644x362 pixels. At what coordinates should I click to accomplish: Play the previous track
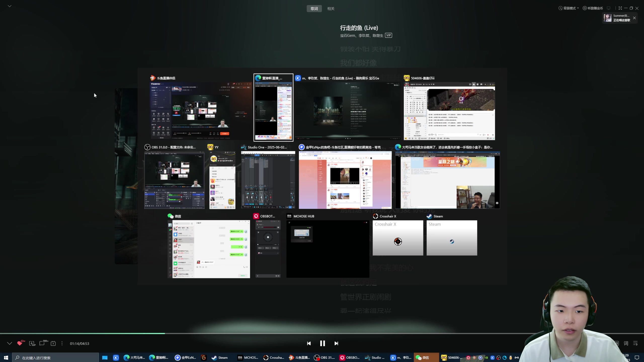pyautogui.click(x=309, y=343)
